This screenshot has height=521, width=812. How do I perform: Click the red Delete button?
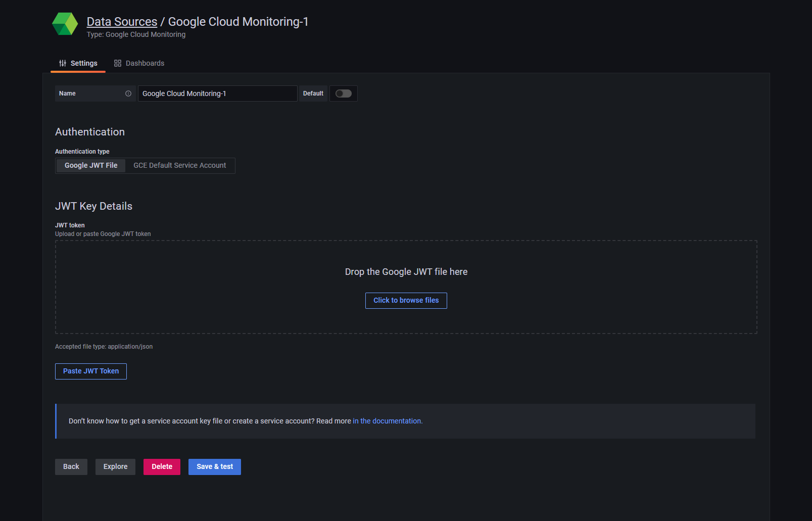(162, 467)
